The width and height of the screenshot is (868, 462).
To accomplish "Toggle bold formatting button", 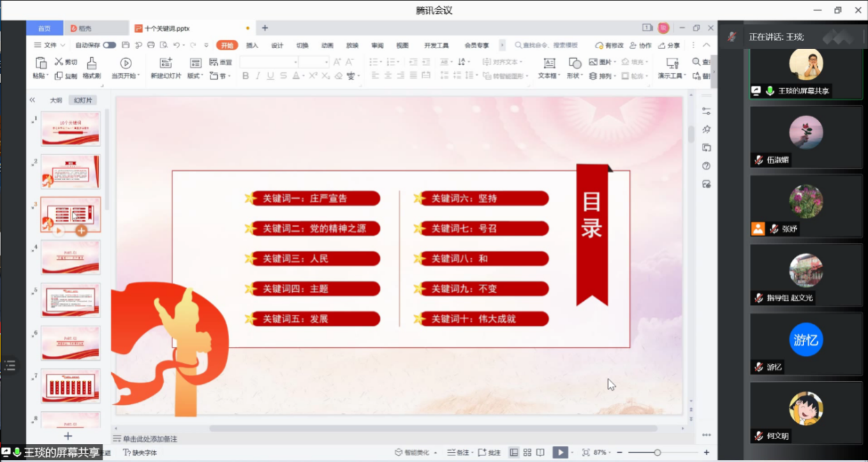I will (x=245, y=76).
